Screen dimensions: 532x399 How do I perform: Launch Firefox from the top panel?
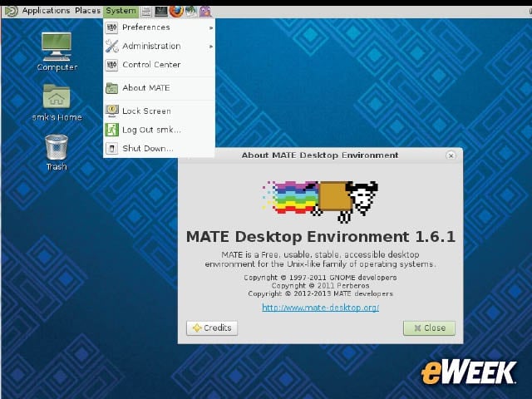pos(175,11)
